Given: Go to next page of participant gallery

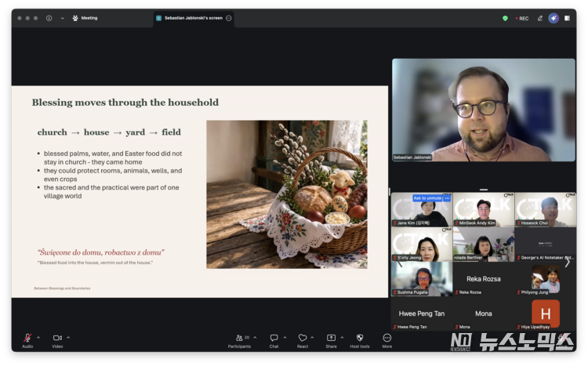Looking at the screenshot, I should tap(568, 263).
